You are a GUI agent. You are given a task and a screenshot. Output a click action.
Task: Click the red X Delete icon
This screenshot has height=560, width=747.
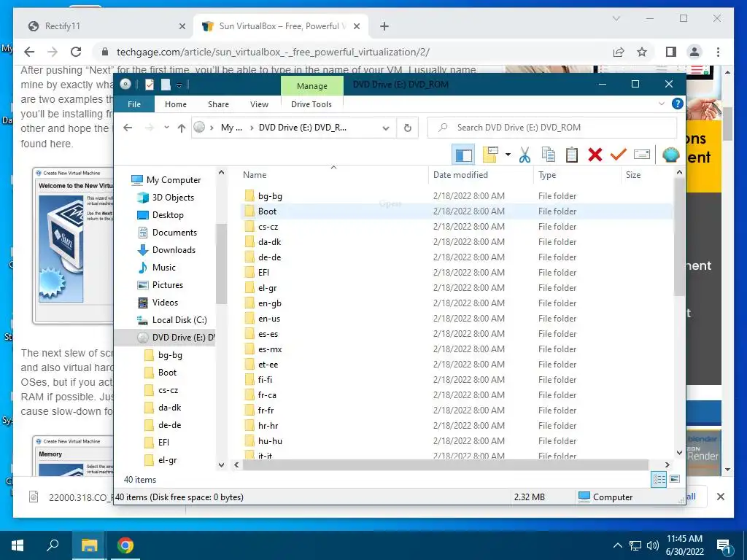click(x=595, y=155)
